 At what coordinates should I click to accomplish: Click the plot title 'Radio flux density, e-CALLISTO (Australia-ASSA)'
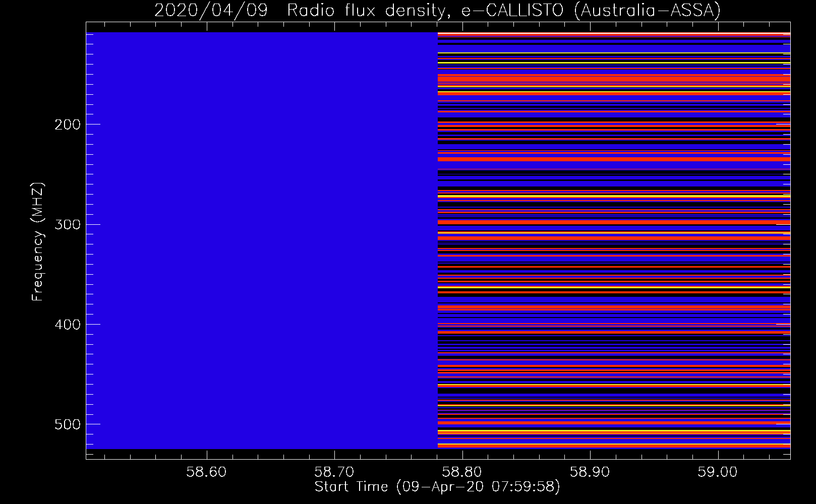503,10
